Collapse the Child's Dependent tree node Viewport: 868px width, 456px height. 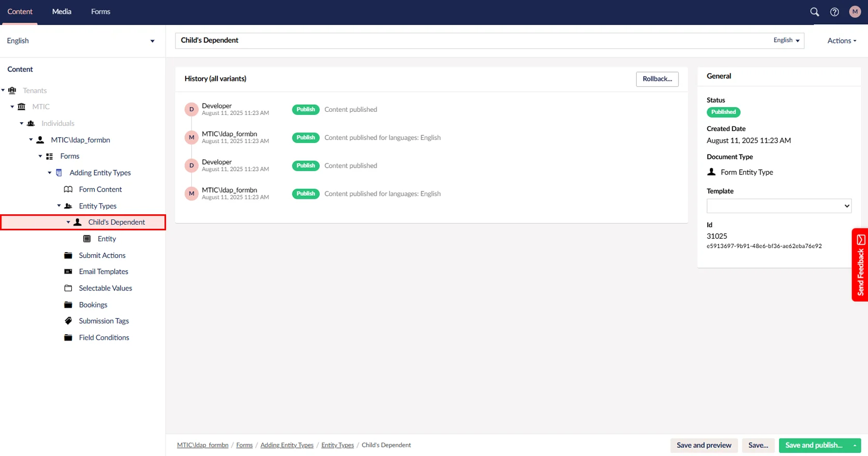coord(68,223)
